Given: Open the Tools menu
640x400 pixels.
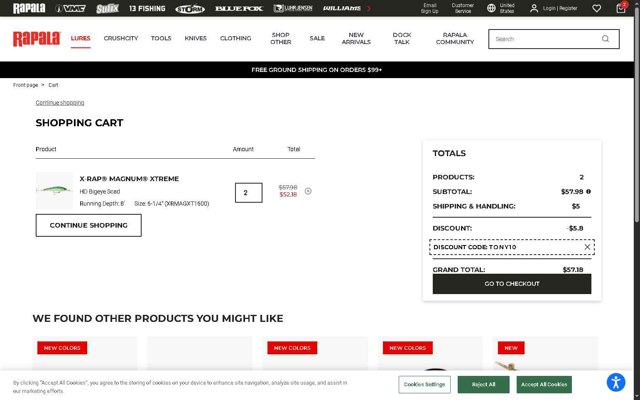Looking at the screenshot, I should pos(161,38).
